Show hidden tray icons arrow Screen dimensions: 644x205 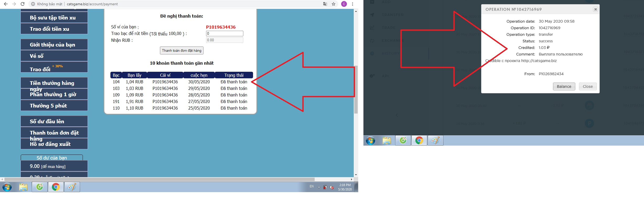click(x=319, y=187)
